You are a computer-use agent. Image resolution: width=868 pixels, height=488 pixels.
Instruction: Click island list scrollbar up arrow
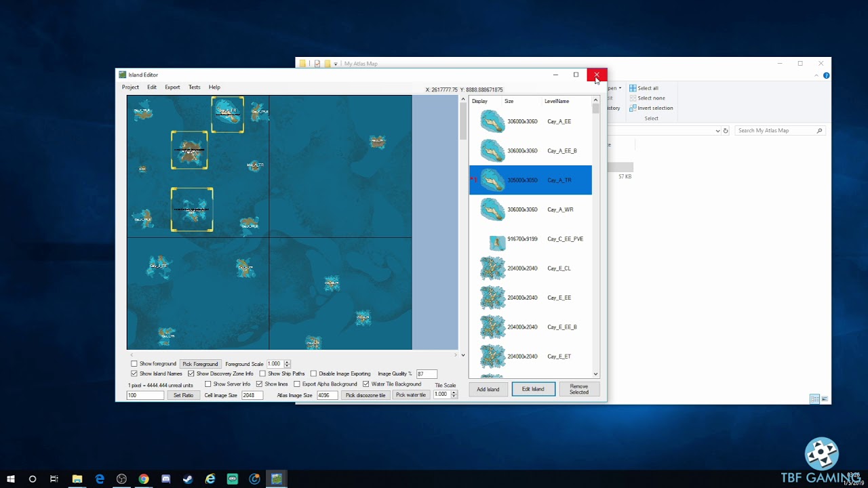coord(595,100)
